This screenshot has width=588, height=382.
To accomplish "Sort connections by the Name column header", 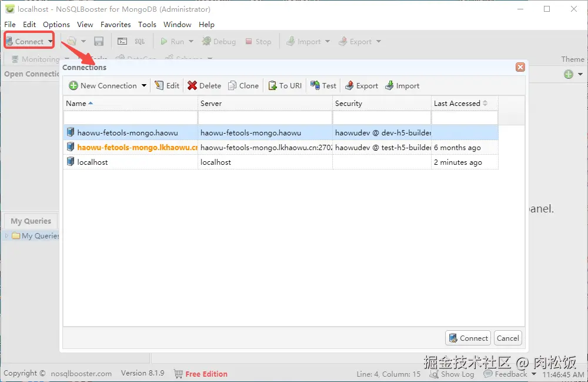I will click(x=131, y=103).
